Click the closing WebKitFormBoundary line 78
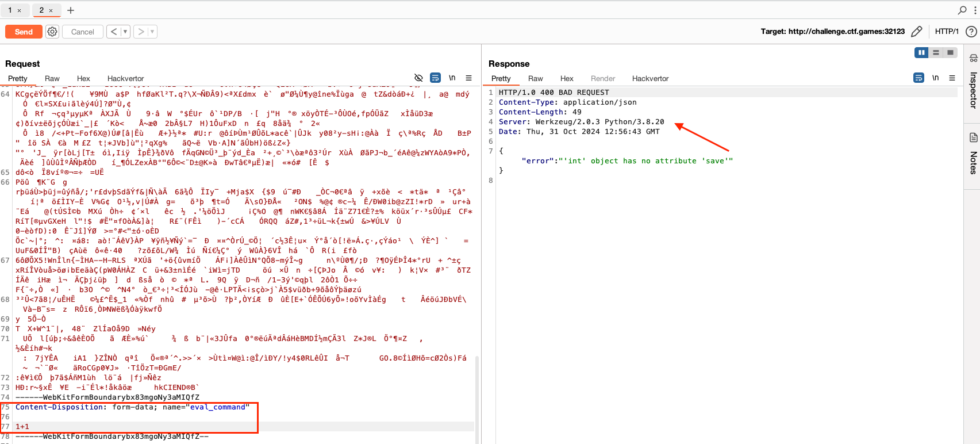980x444 pixels. [x=112, y=437]
